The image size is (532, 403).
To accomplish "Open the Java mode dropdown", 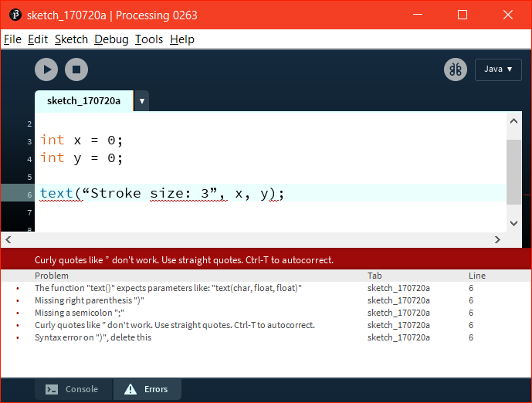I will tap(498, 69).
